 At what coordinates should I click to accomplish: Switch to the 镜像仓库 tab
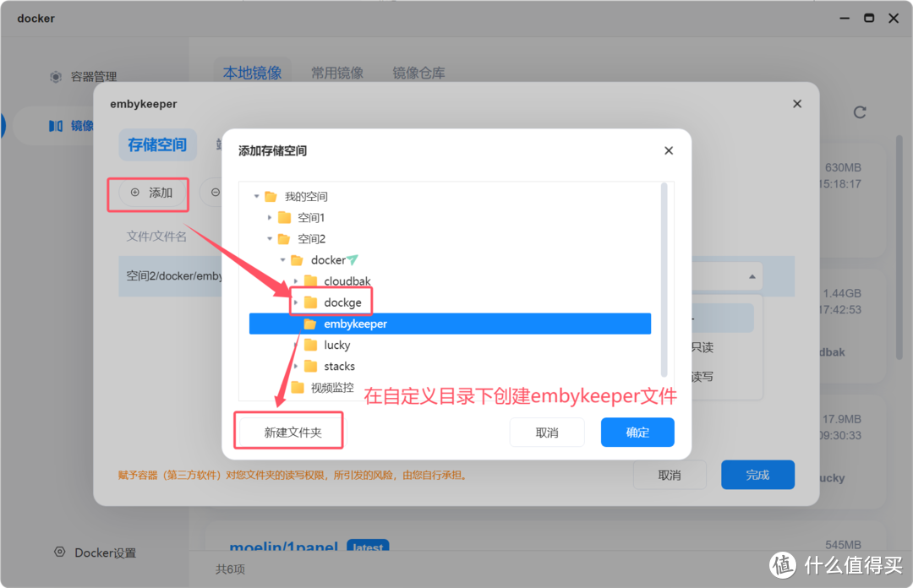pos(418,73)
